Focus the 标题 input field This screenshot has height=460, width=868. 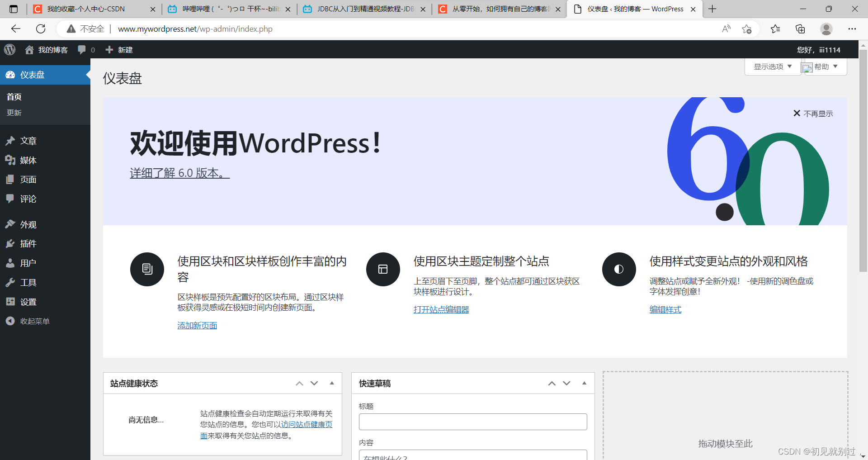[473, 422]
